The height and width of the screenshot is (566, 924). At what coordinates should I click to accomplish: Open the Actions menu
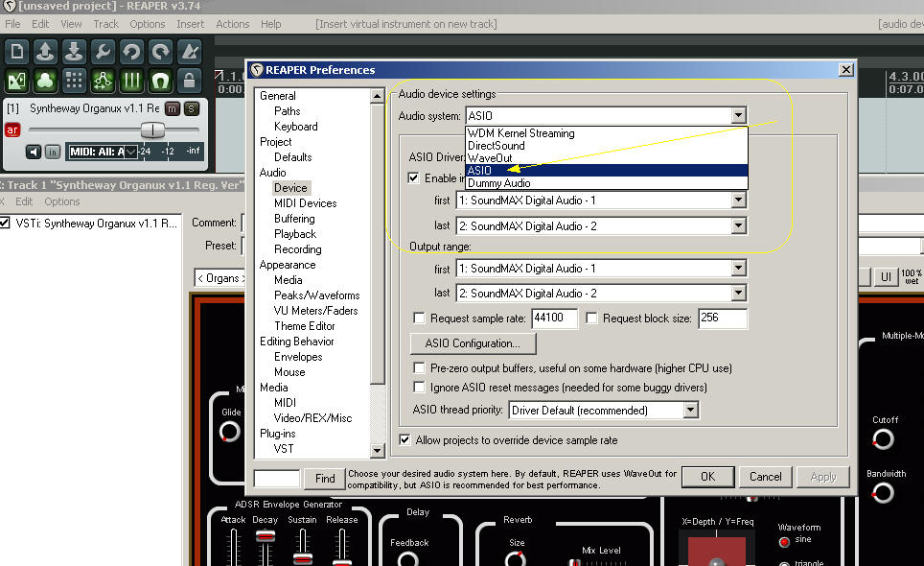coord(233,24)
